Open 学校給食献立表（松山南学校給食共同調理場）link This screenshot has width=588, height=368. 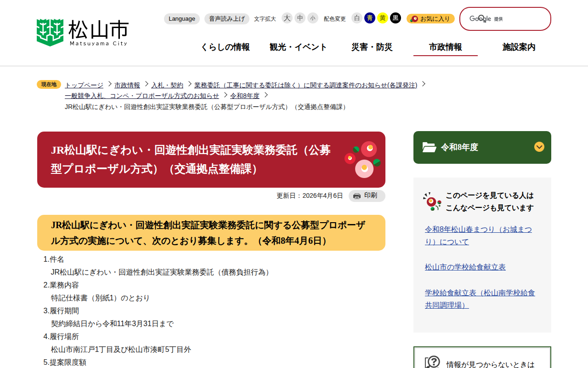click(480, 299)
